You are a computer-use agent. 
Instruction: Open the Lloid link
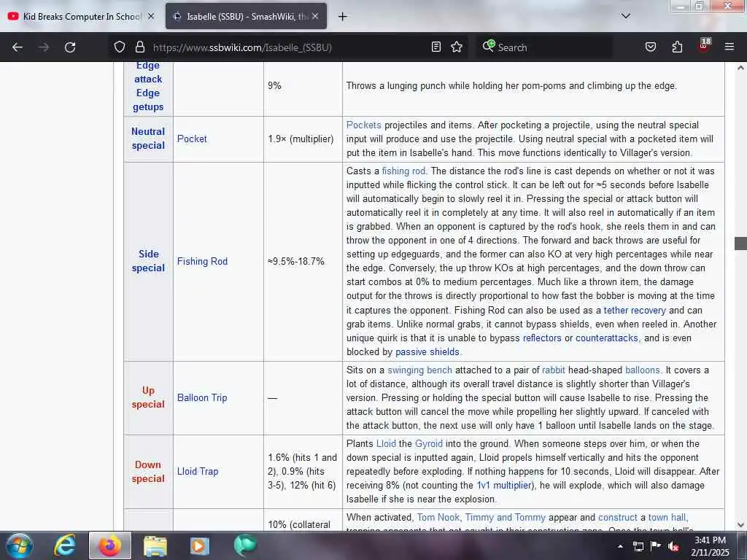(386, 443)
